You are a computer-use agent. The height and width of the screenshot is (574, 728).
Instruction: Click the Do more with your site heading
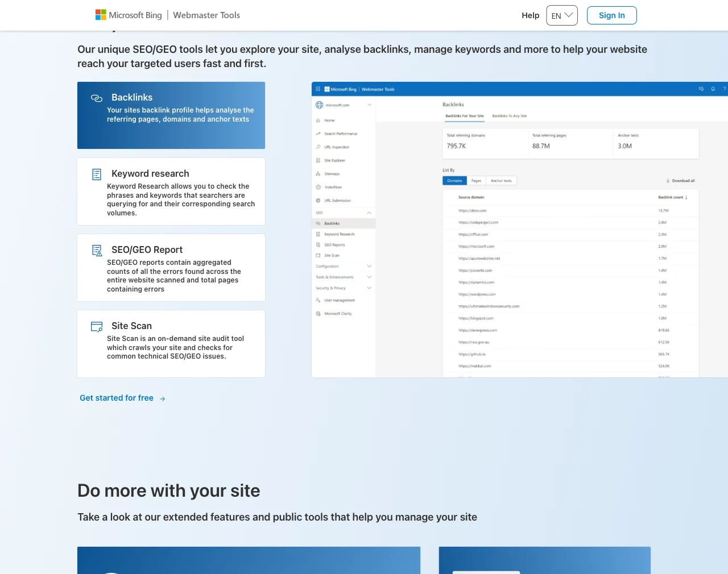[169, 490]
